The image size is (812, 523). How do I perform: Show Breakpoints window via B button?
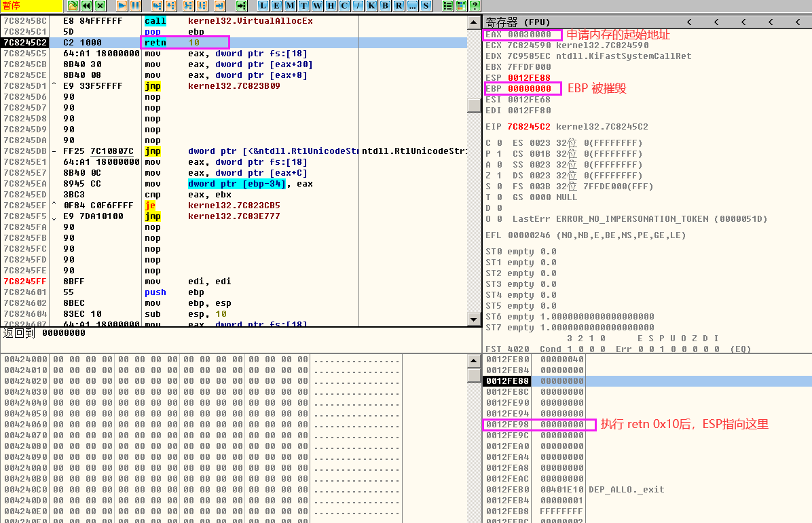coord(385,5)
